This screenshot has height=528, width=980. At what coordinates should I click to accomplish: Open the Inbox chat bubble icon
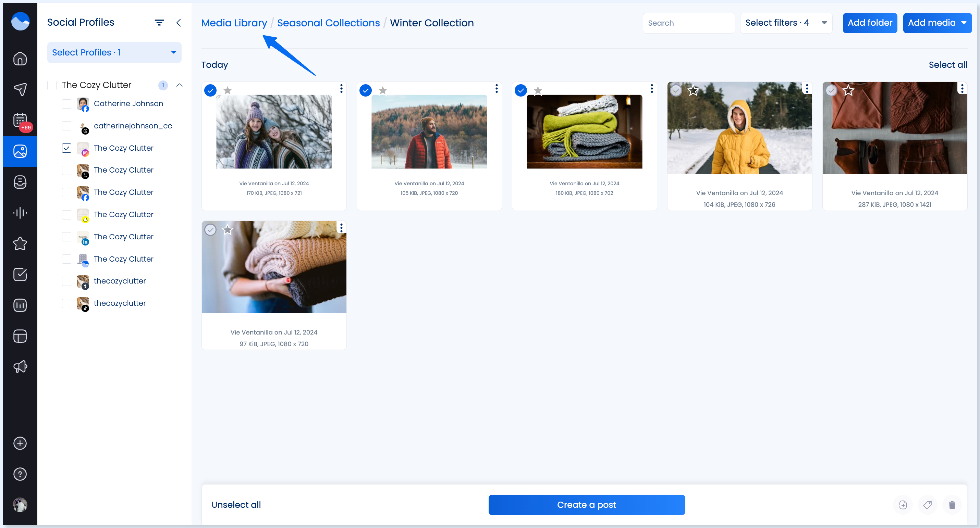(20, 182)
